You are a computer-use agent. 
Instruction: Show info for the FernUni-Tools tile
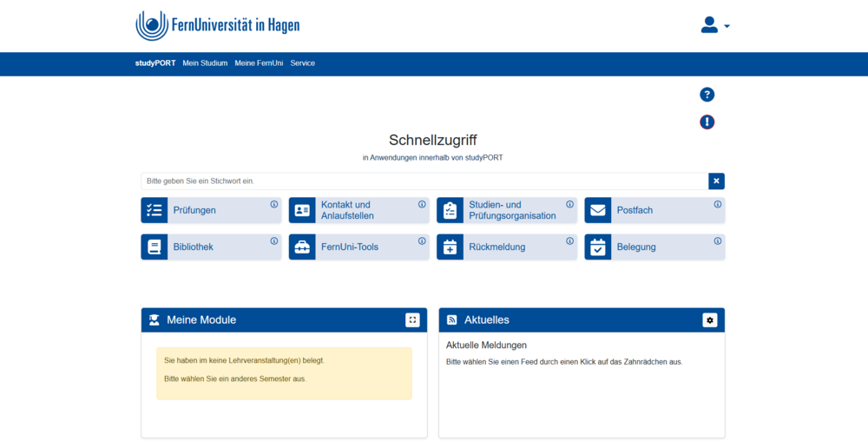pos(422,240)
